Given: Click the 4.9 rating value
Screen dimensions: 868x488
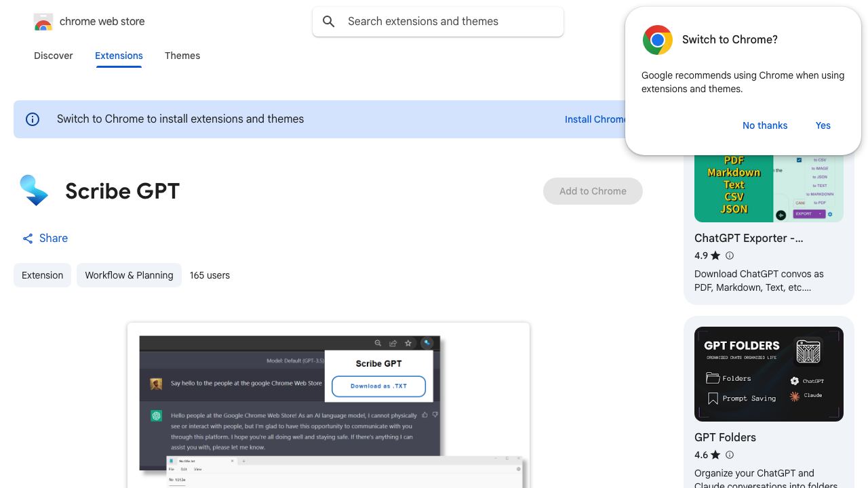Looking at the screenshot, I should point(701,256).
